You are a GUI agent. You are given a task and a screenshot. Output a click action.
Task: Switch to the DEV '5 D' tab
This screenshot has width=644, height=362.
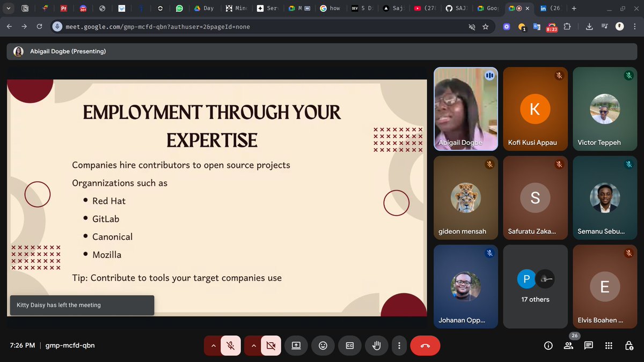pos(362,9)
